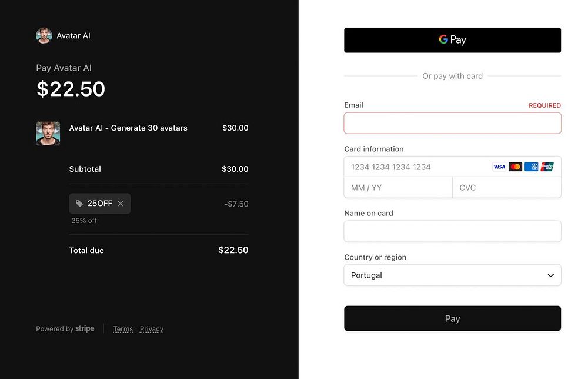Viewport: 588px width, 379px height.
Task: Select the MM / YY expiry field
Action: (x=397, y=188)
